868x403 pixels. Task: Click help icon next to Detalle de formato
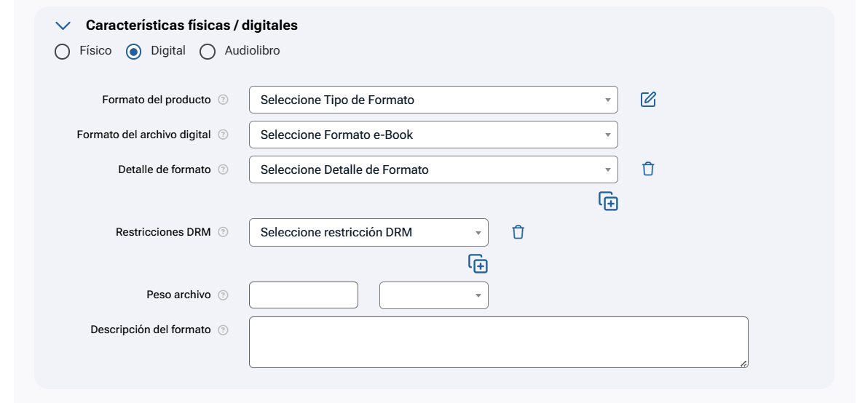224,169
